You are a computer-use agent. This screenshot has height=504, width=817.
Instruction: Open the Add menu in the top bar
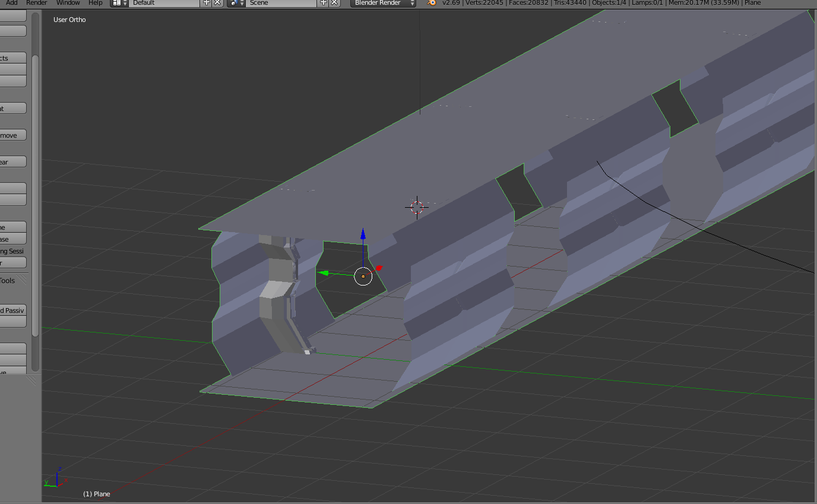[11, 3]
